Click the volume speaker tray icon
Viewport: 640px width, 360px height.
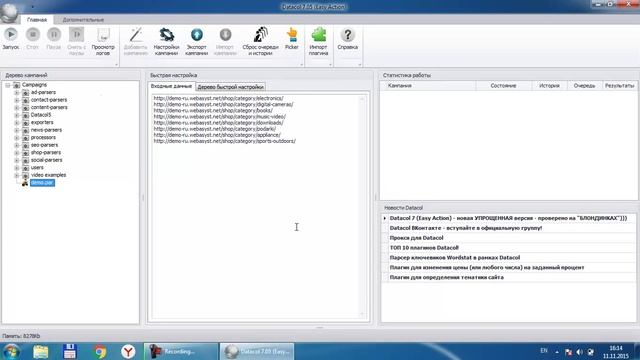click(x=580, y=352)
